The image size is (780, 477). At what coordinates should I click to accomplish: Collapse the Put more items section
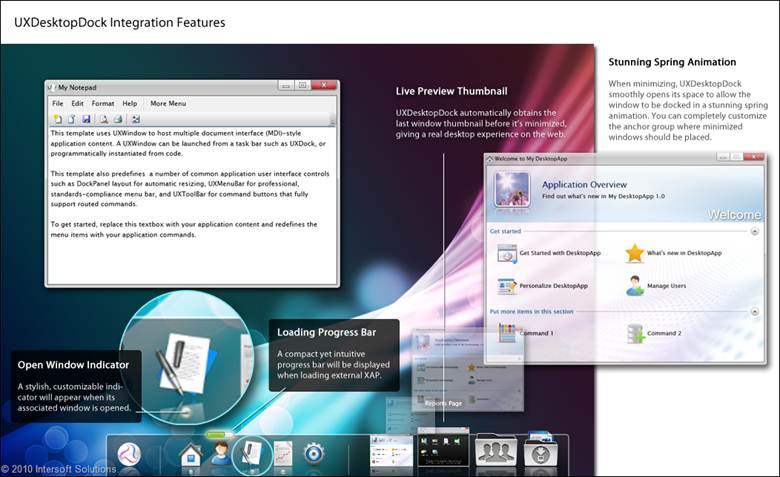pyautogui.click(x=754, y=312)
